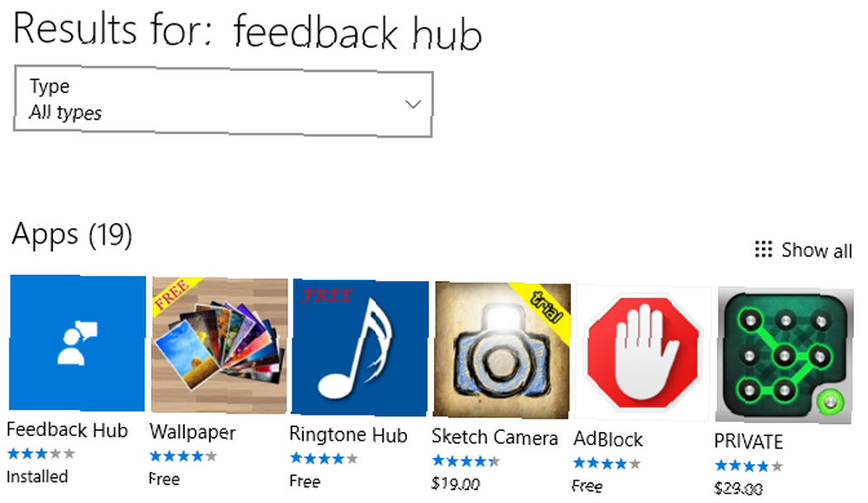The width and height of the screenshot is (868, 503).
Task: Click the Wallpaper Free price label
Action: (164, 480)
